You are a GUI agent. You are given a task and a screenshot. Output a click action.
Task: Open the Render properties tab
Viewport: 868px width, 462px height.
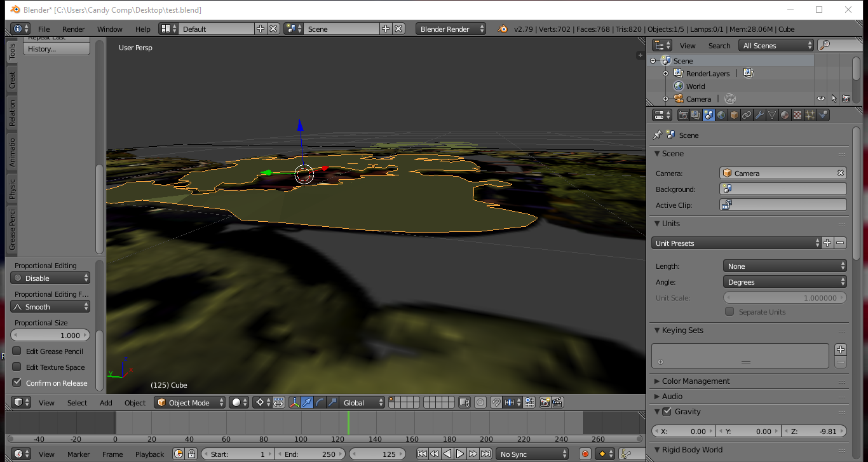(683, 115)
